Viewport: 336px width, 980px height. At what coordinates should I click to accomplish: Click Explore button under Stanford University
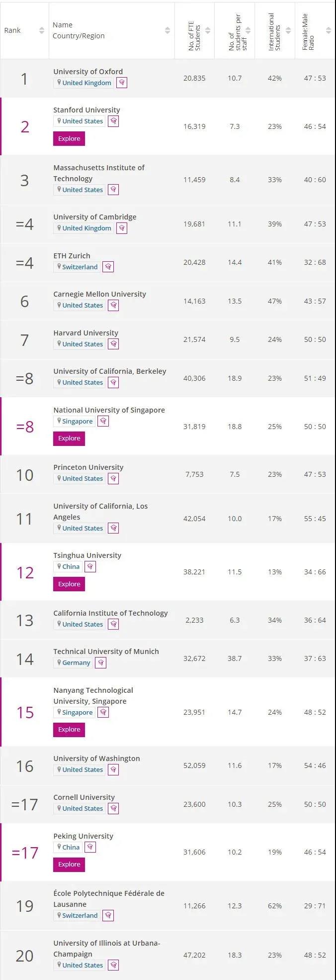[x=69, y=138]
